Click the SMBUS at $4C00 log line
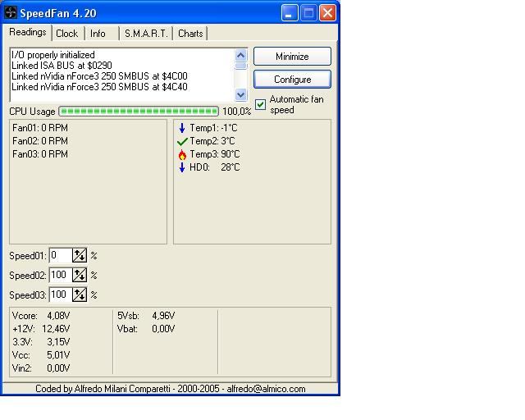 coord(99,76)
